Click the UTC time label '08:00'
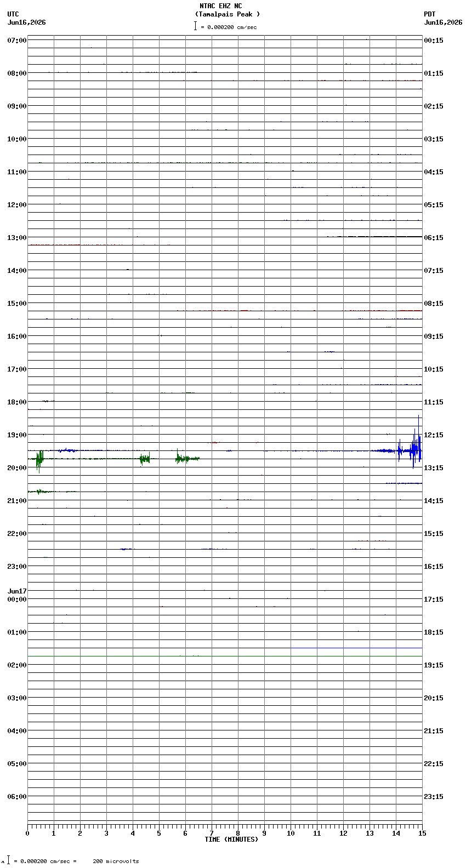 point(17,73)
